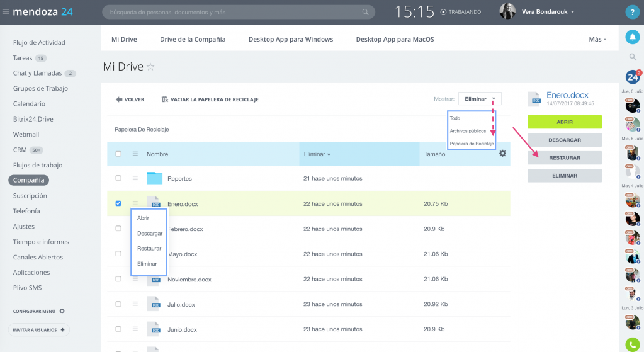Select Todo in the Mostrar list

(x=455, y=118)
